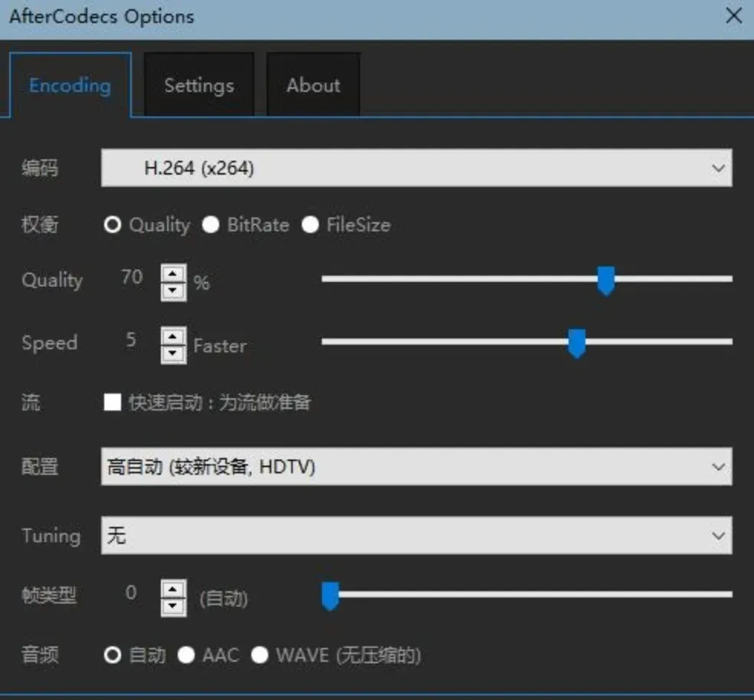754x700 pixels.
Task: Increase 帧类型 value with up arrow
Action: click(173, 589)
